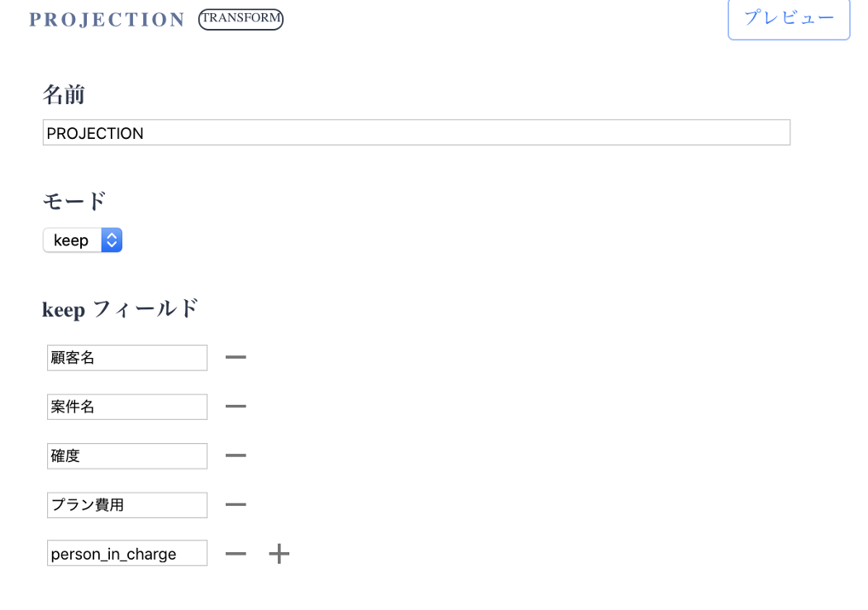Screen dimensions: 868x610
Task: Remove the プラン費用 field with minus icon
Action: pyautogui.click(x=236, y=505)
